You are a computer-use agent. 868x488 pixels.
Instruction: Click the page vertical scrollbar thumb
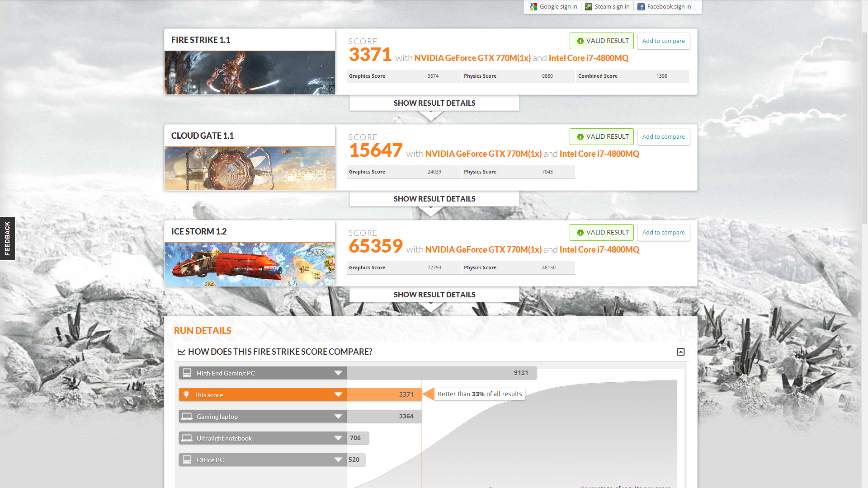click(x=864, y=128)
